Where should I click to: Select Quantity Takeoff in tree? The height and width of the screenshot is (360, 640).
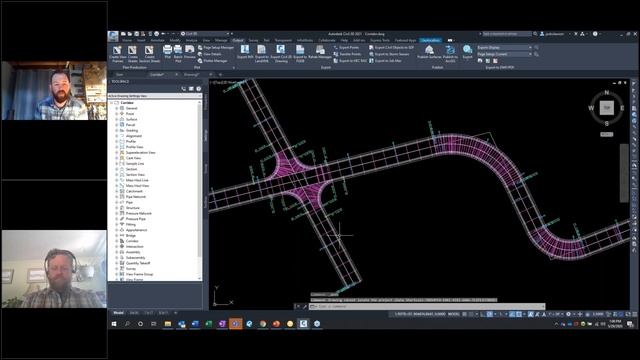(x=138, y=263)
